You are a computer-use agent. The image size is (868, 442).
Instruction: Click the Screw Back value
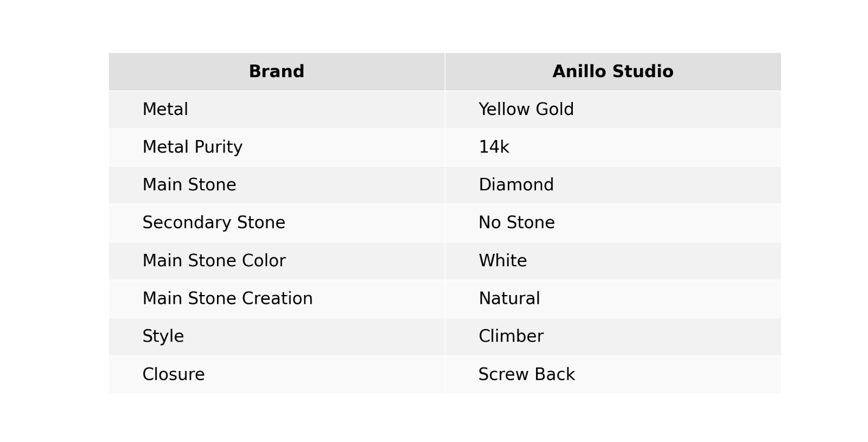click(526, 374)
